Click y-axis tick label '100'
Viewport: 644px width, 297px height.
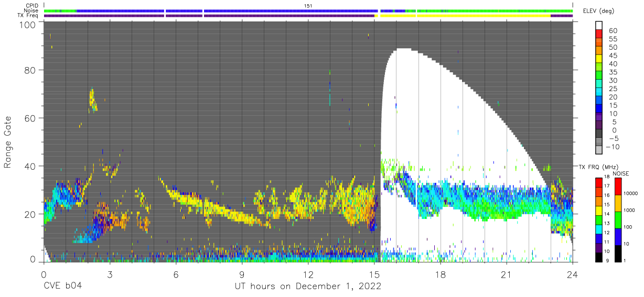[27, 24]
